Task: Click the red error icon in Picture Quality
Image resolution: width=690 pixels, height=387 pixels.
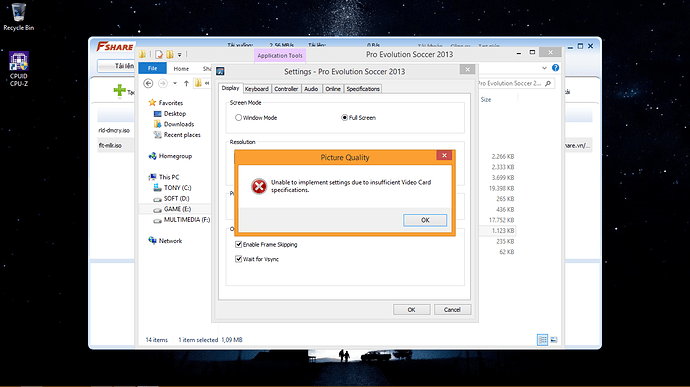Action: coord(259,186)
